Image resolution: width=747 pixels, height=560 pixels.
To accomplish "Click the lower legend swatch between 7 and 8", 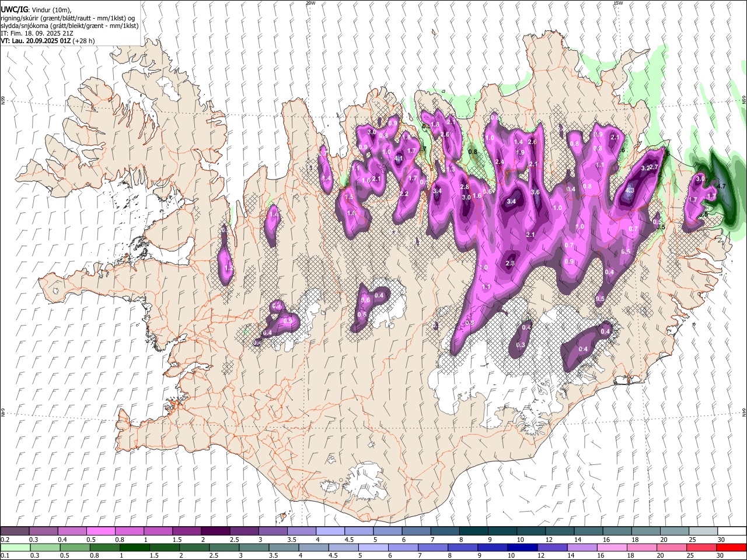I will (x=432, y=547).
